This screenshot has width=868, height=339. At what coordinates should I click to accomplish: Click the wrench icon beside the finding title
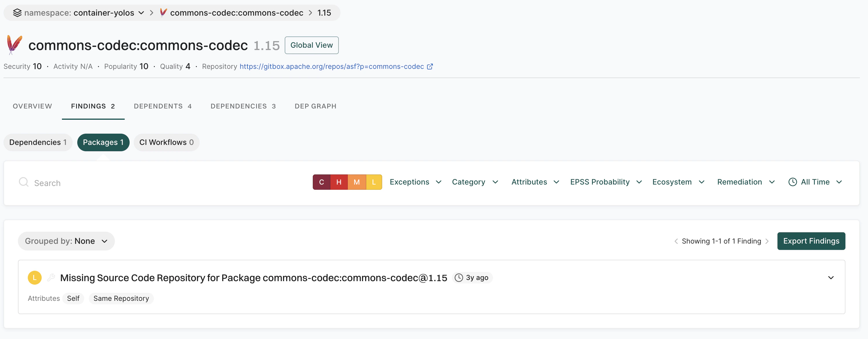(51, 278)
